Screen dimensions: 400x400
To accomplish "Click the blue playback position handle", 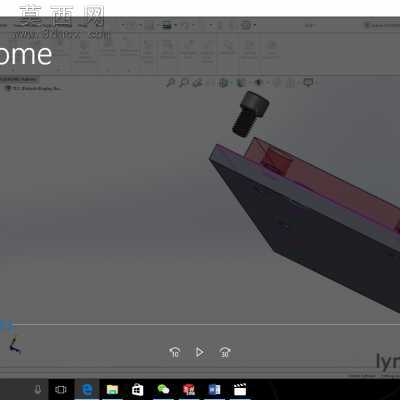I will pos(7,325).
